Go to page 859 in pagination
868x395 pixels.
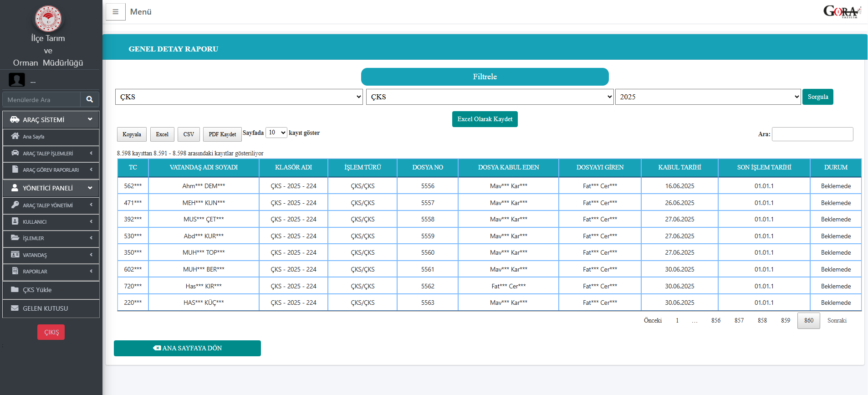[785, 321]
